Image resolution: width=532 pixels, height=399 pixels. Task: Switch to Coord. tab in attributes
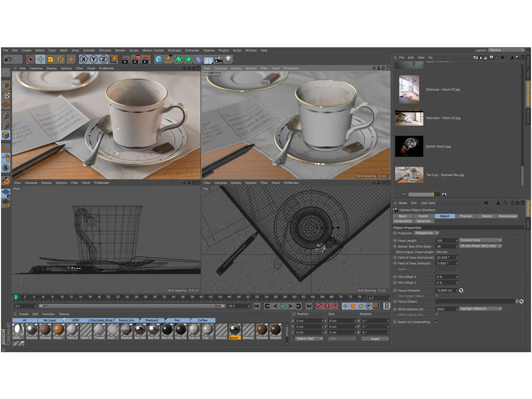point(424,216)
